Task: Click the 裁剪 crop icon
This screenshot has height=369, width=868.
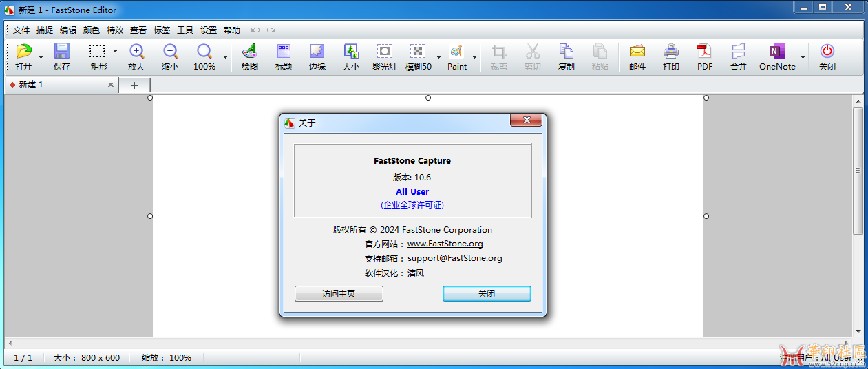Action: click(x=499, y=51)
